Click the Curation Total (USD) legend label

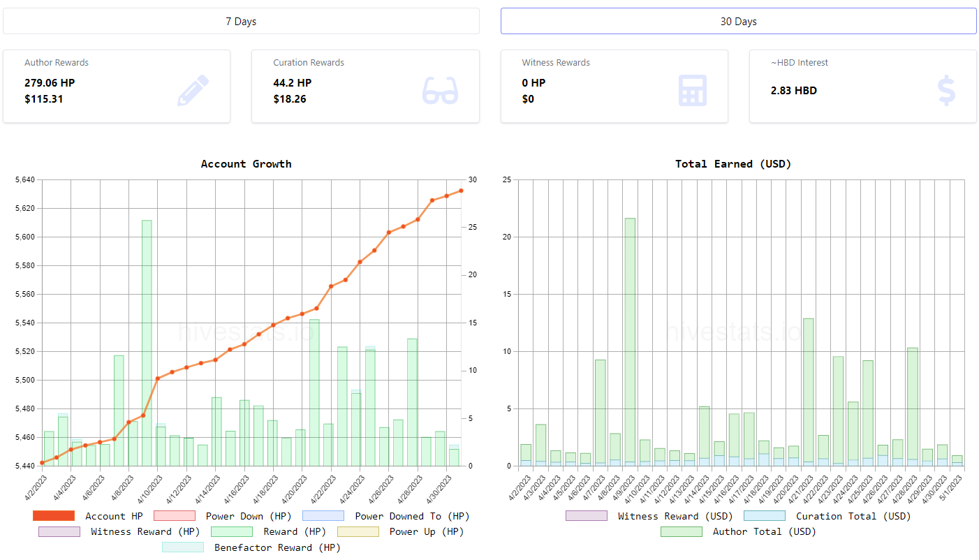853,516
